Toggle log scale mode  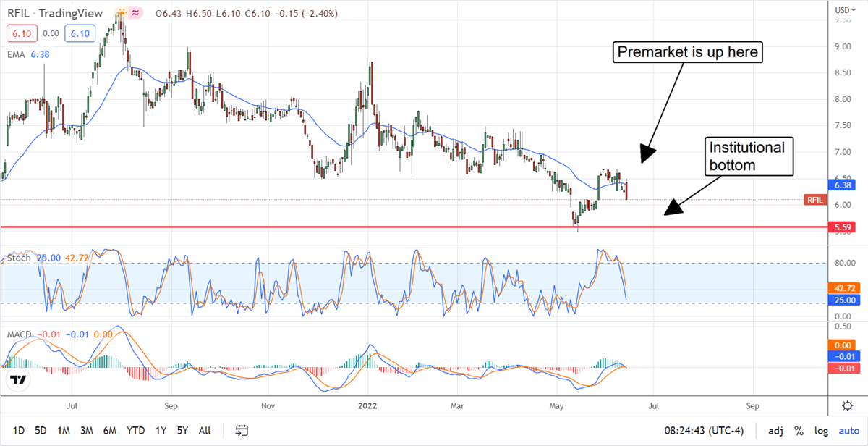(821, 431)
